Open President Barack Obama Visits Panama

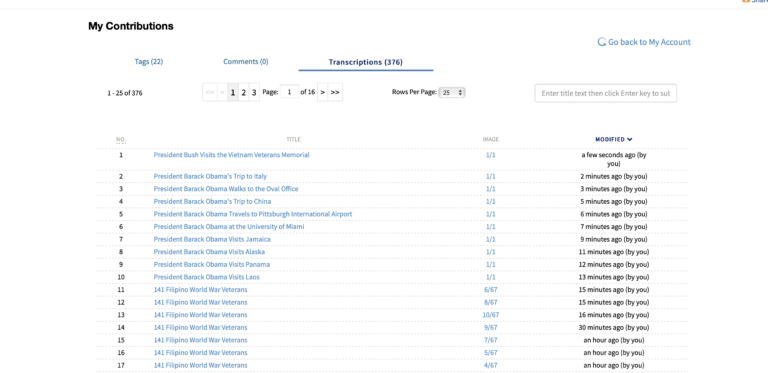point(212,265)
